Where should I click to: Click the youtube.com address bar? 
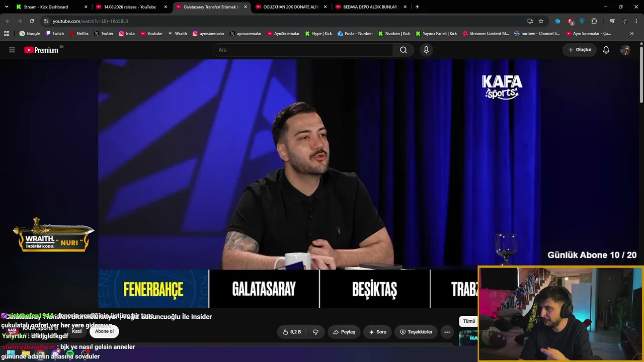click(282, 21)
